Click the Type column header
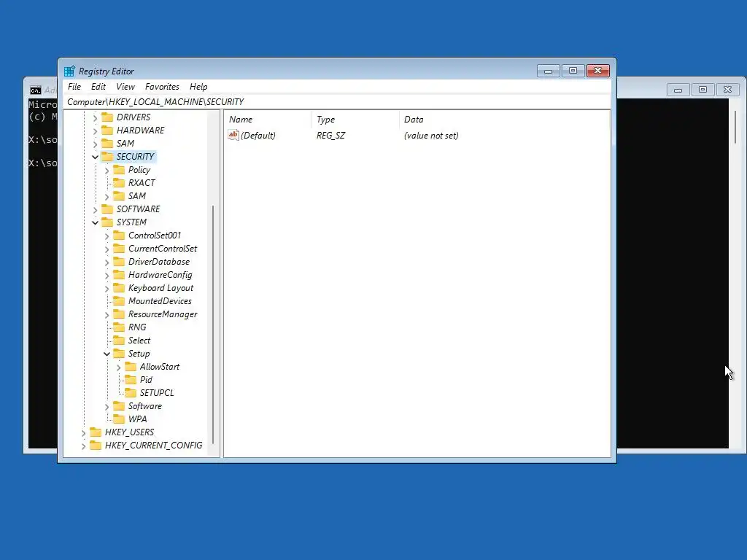This screenshot has width=747, height=560. pyautogui.click(x=355, y=120)
